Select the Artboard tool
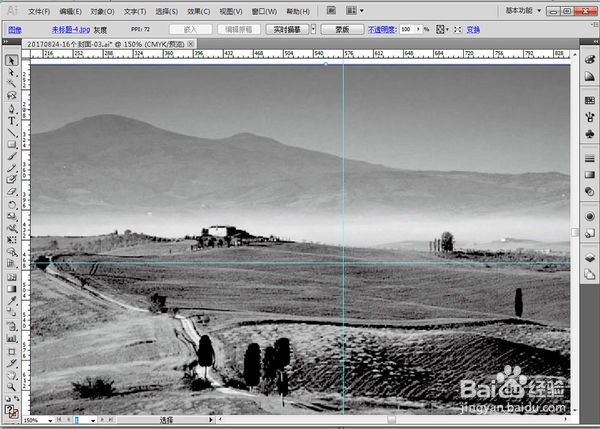Viewport: 600px width, 429px height. pyautogui.click(x=11, y=351)
